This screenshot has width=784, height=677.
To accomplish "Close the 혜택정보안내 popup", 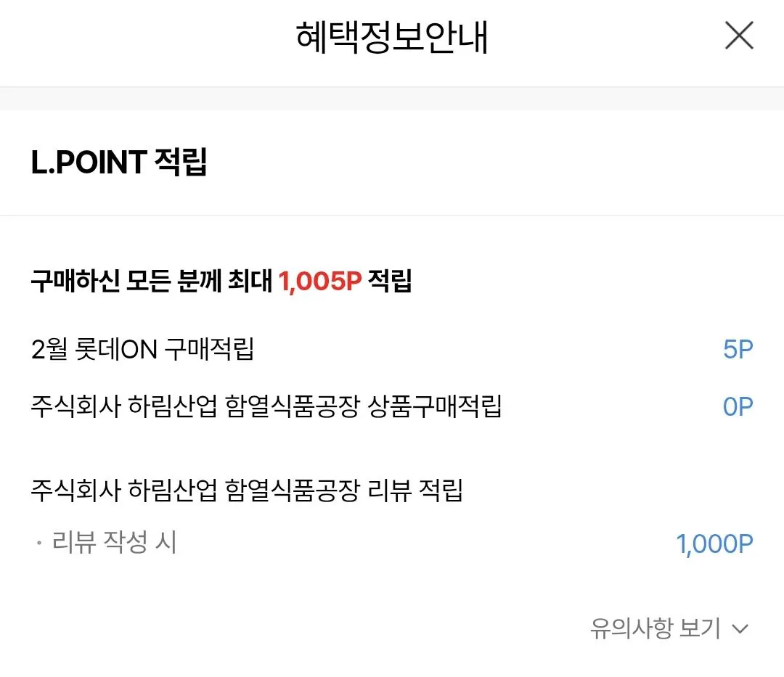I will pos(739,36).
